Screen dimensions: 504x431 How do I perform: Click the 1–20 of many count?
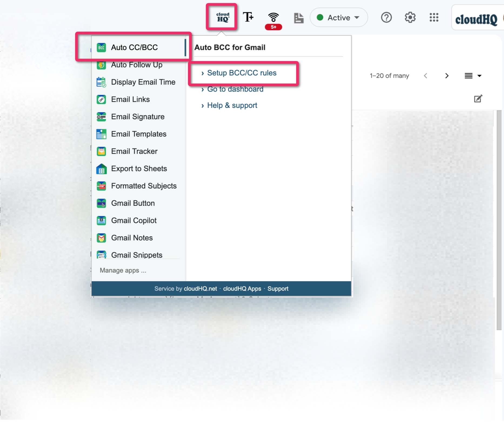389,76
